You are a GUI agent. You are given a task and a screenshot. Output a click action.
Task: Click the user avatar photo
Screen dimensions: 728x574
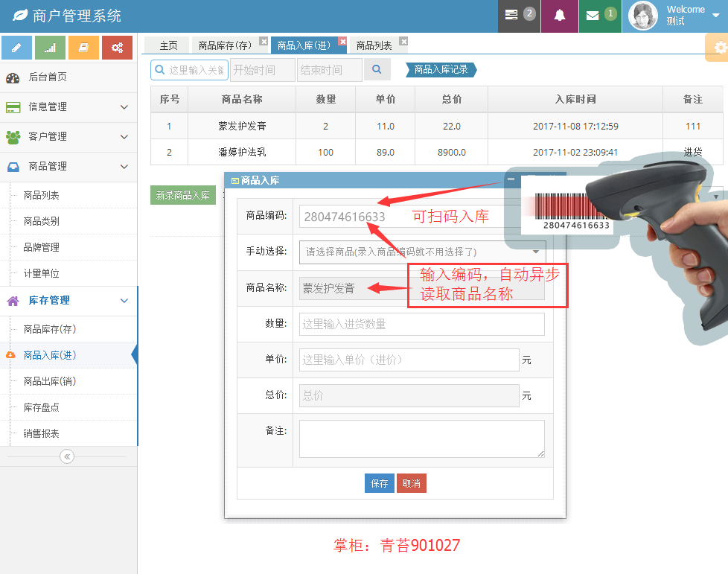(643, 16)
